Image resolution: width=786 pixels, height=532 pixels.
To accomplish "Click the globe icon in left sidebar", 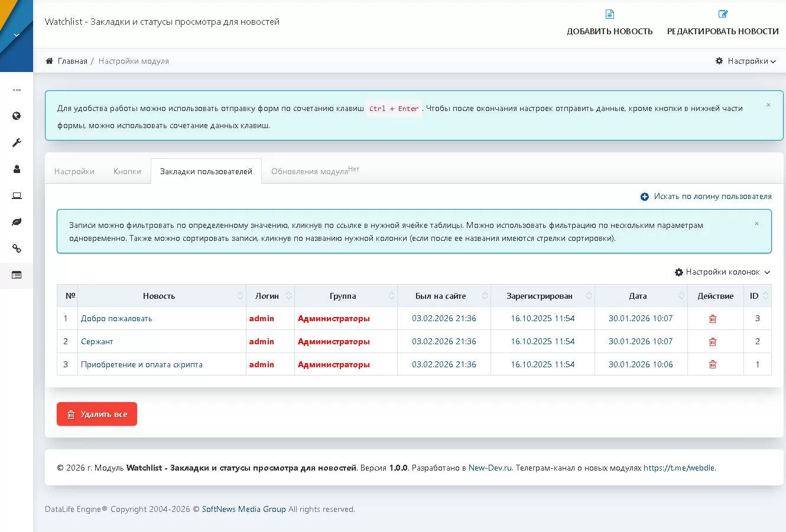I will 17,116.
